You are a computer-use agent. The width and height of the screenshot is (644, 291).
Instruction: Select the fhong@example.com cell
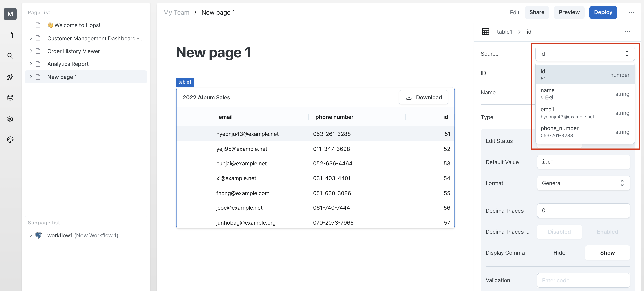pyautogui.click(x=260, y=193)
